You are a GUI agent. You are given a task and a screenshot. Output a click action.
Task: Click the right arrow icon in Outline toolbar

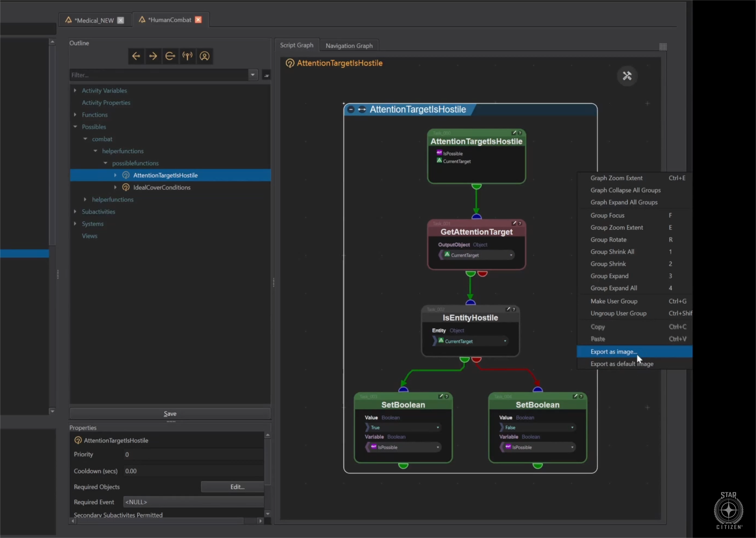tap(153, 56)
